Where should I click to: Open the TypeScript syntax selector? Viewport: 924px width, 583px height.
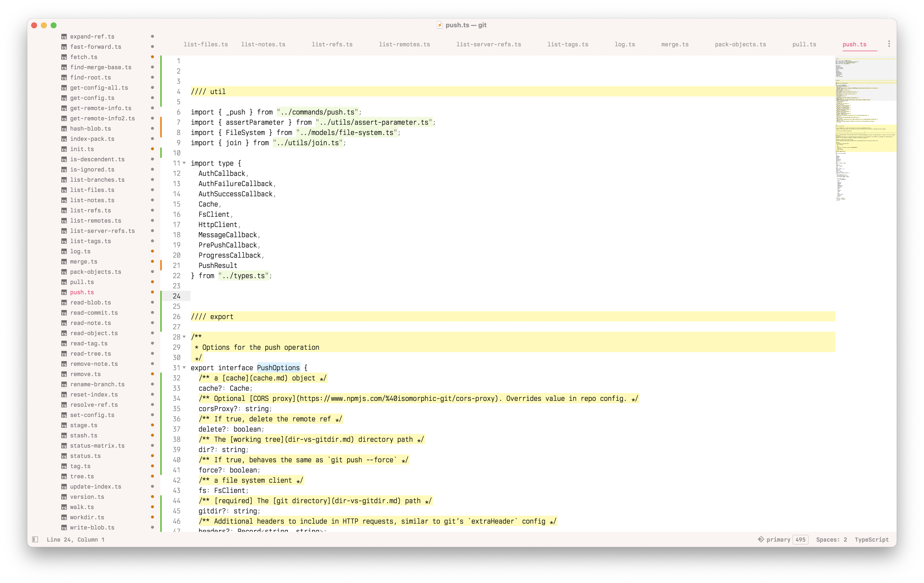coord(872,540)
